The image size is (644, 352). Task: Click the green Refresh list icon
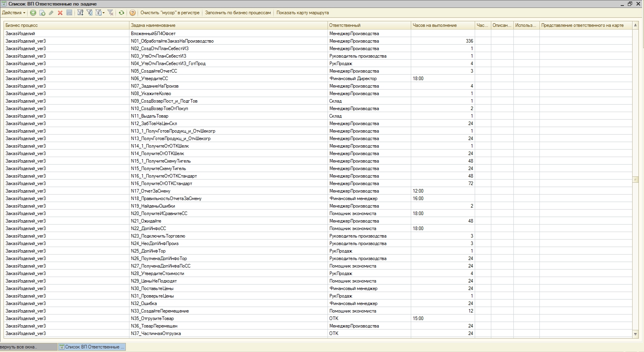coord(122,13)
